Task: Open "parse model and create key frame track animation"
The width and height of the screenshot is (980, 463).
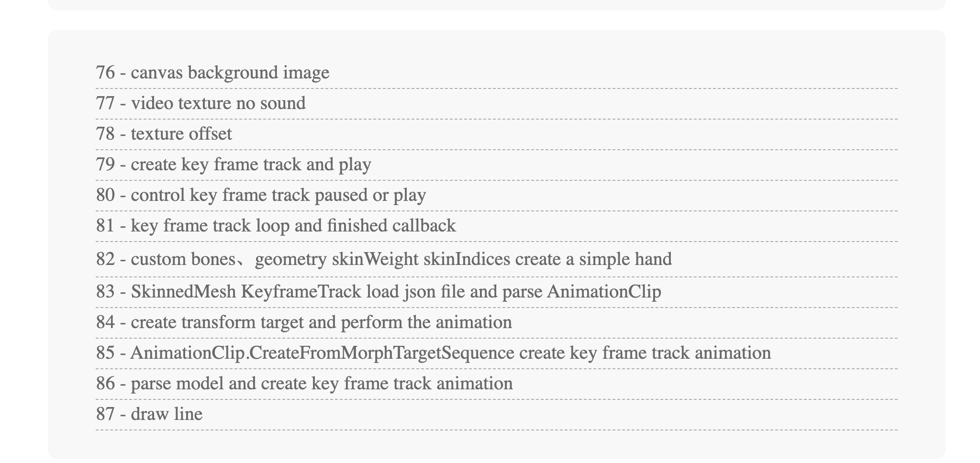Action: (304, 384)
